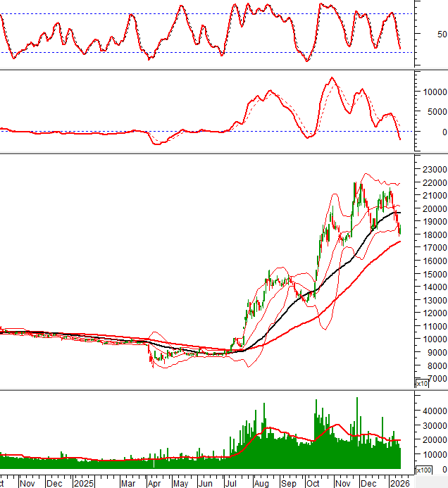Pick the Aug label on time axis
Image resolution: width=448 pixels, height=488 pixels.
(x=261, y=483)
